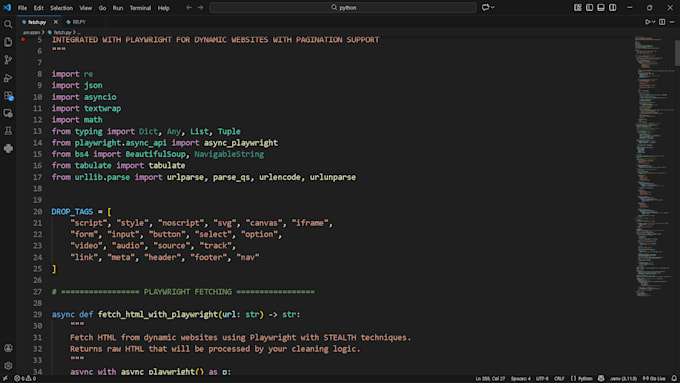The image size is (680, 383).
Task: Click the code minimap overview
Action: (x=654, y=166)
